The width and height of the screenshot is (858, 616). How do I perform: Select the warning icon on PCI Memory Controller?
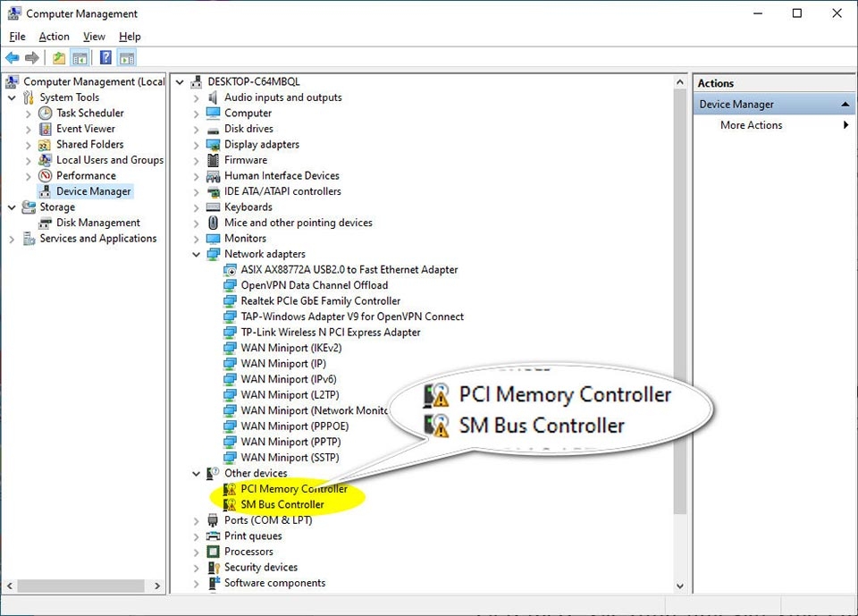tap(228, 489)
